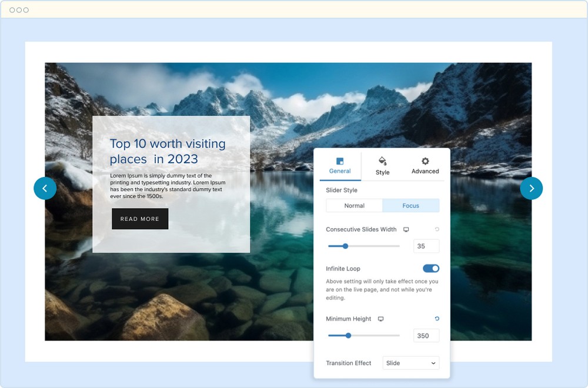Click the device icon beside Consecutive Slides Width
This screenshot has height=388, width=588.
(x=406, y=230)
